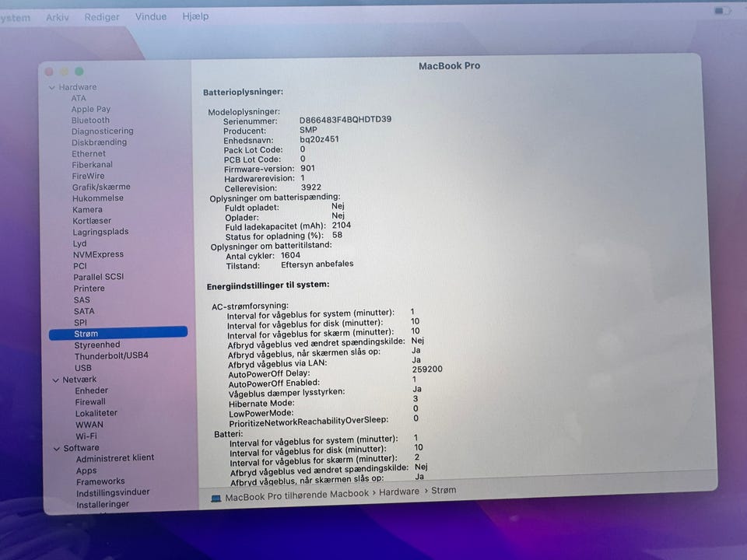Select SATA in the sidebar
This screenshot has height=560, width=747.
pyautogui.click(x=84, y=311)
